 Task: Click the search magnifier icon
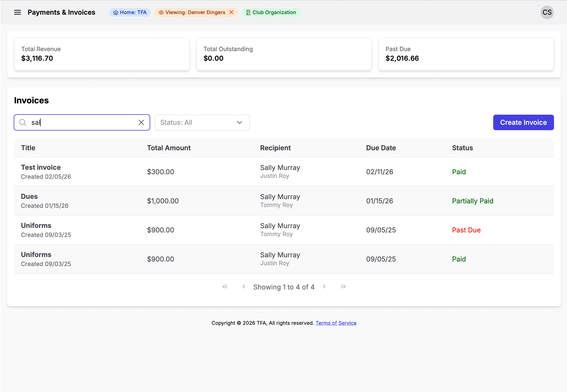pyautogui.click(x=23, y=122)
